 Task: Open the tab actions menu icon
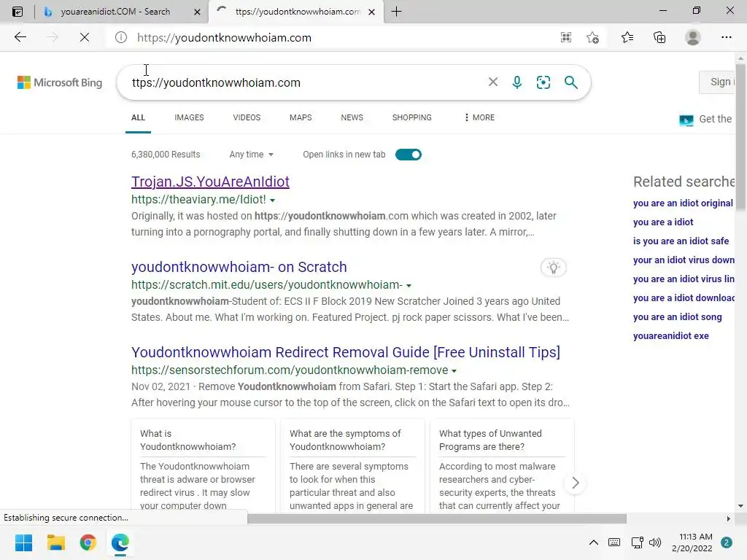(x=18, y=12)
